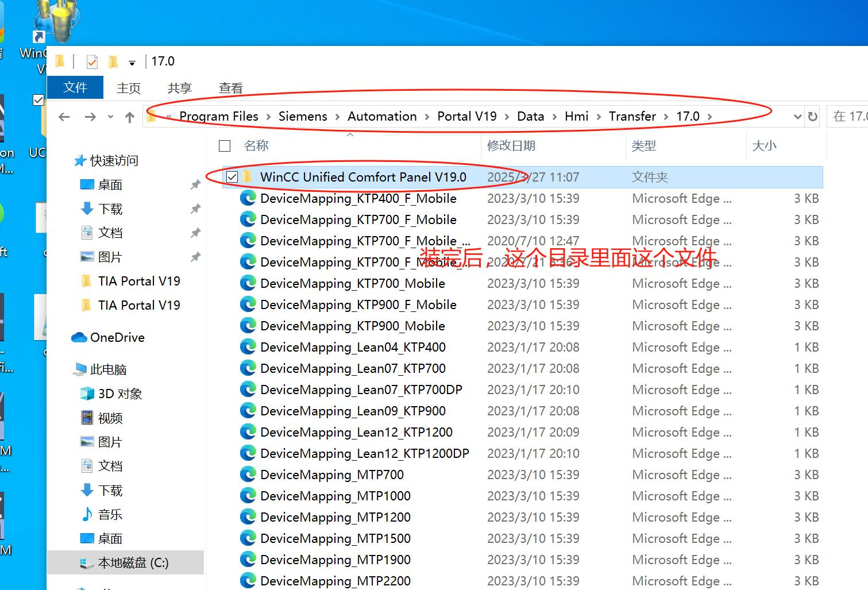The width and height of the screenshot is (868, 590).
Task: Click the Edge icon of DeviceMapping_Lean04_KTP400
Action: [x=248, y=348]
